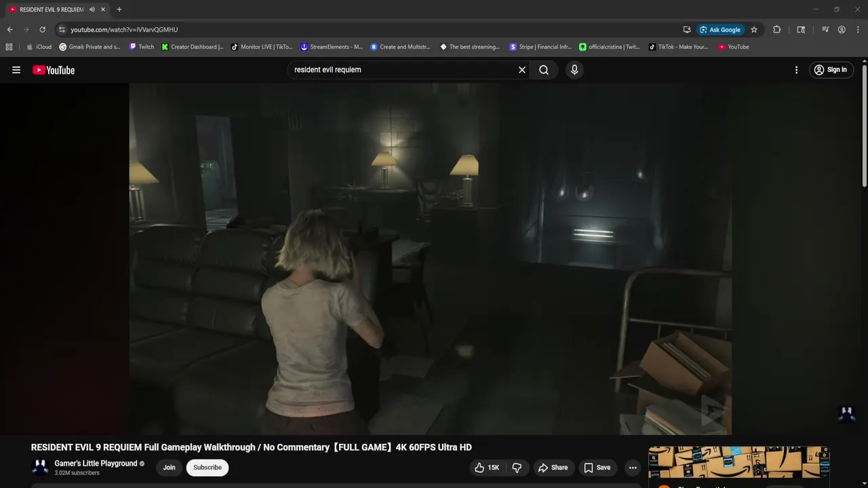Open media controls icon in toolbar
Viewport: 868px width, 488px height.
point(825,30)
